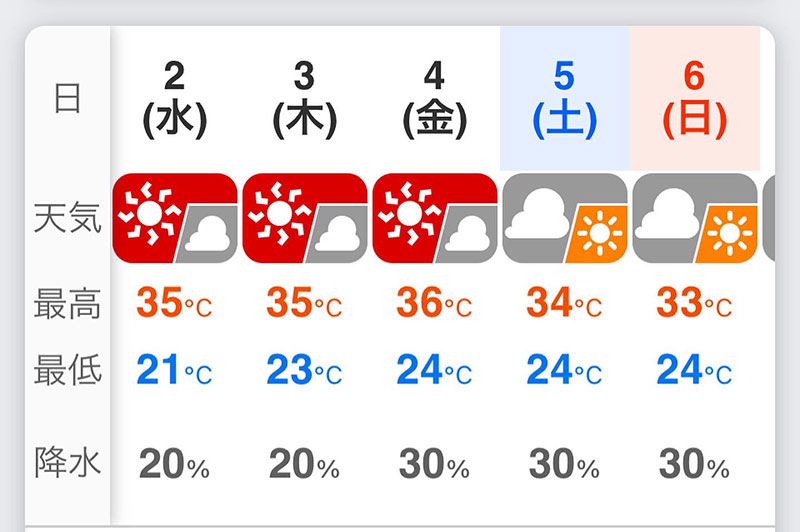800x532 pixels.
Task: Select the blue Saturday 5 (土) header
Action: (x=565, y=100)
